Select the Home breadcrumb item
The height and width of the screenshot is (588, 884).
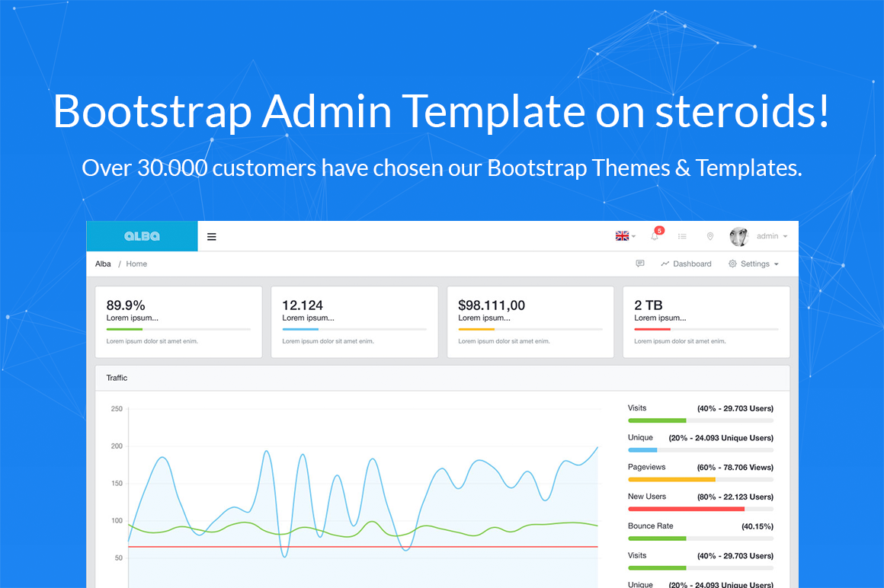point(136,264)
